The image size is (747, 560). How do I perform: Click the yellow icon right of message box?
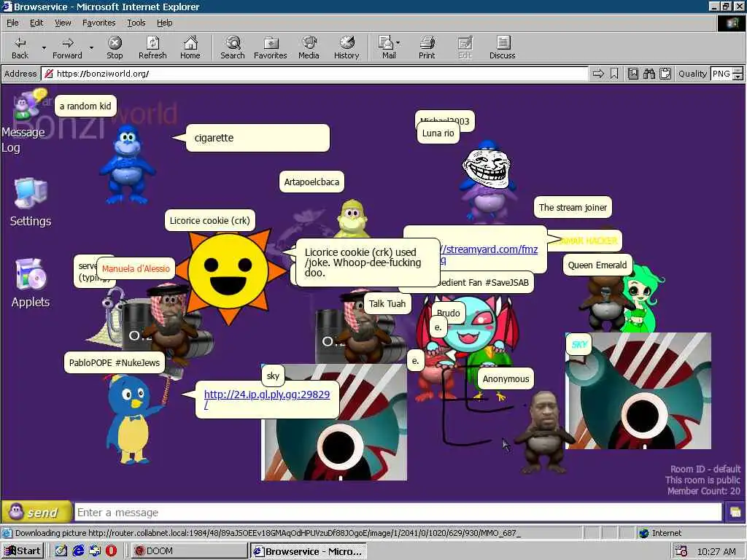[735, 513]
